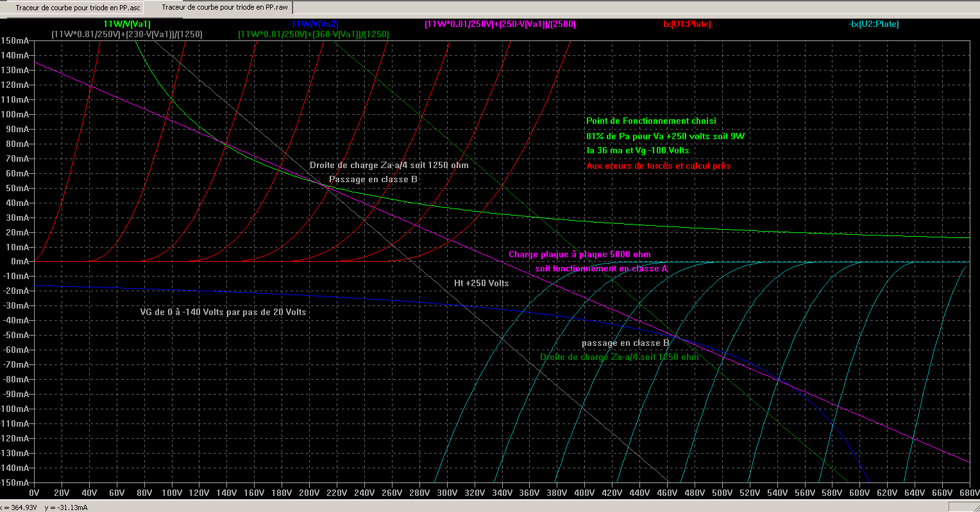Click the upper 'Passage en classe B' label
This screenshot has width=980, height=512.
click(x=373, y=179)
